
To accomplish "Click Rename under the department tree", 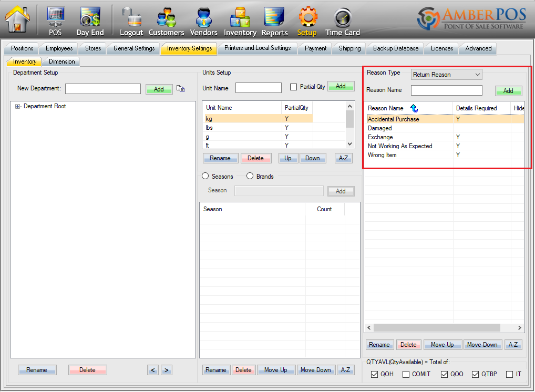I will point(37,370).
